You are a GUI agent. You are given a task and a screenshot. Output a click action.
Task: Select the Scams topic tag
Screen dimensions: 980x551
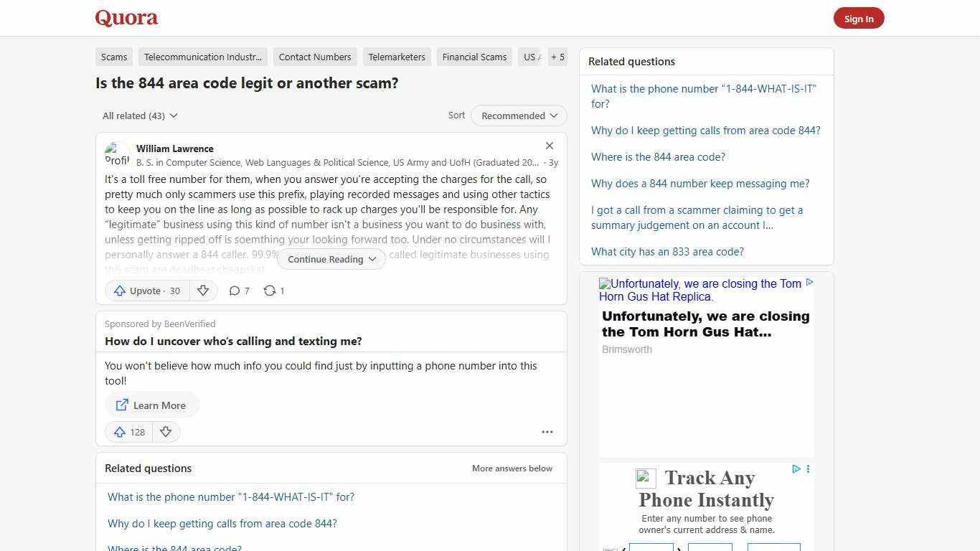pos(113,57)
